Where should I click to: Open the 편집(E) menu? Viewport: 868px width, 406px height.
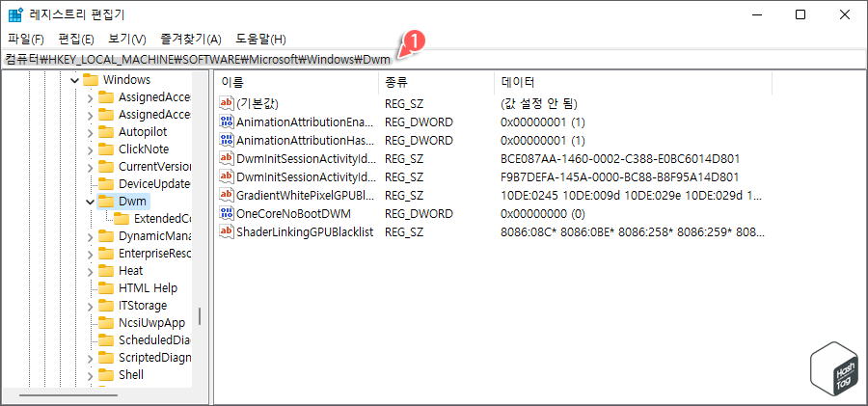(x=76, y=40)
